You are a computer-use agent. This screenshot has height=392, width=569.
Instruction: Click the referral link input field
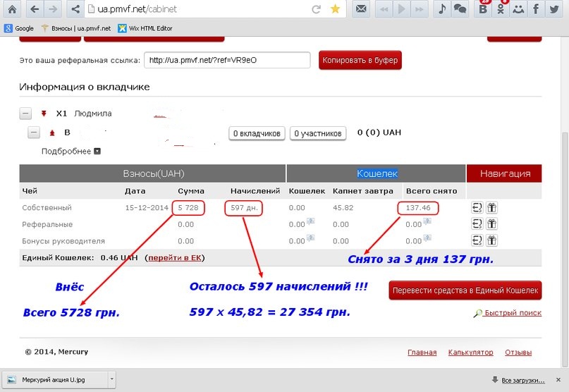click(227, 61)
